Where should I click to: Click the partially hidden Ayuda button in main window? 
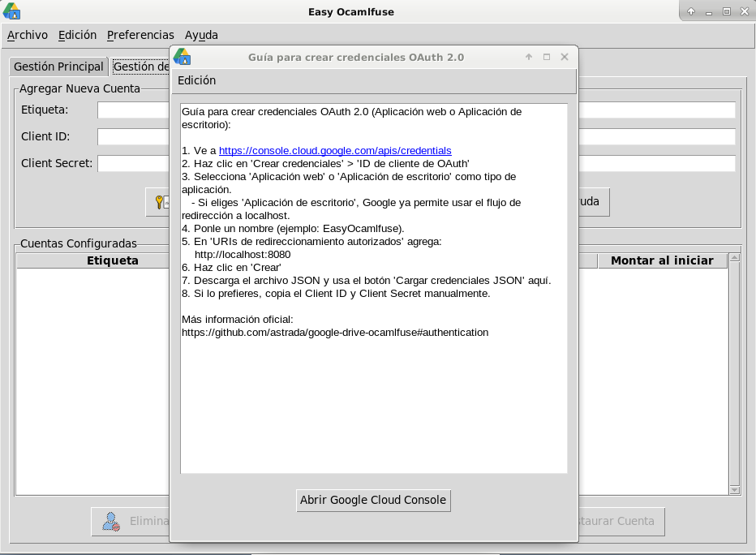594,201
